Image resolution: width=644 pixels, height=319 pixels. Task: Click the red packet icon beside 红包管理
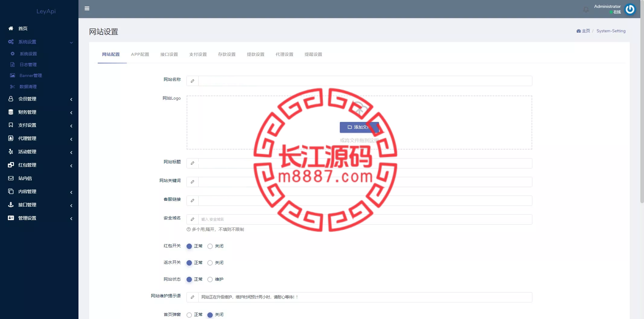(x=11, y=165)
